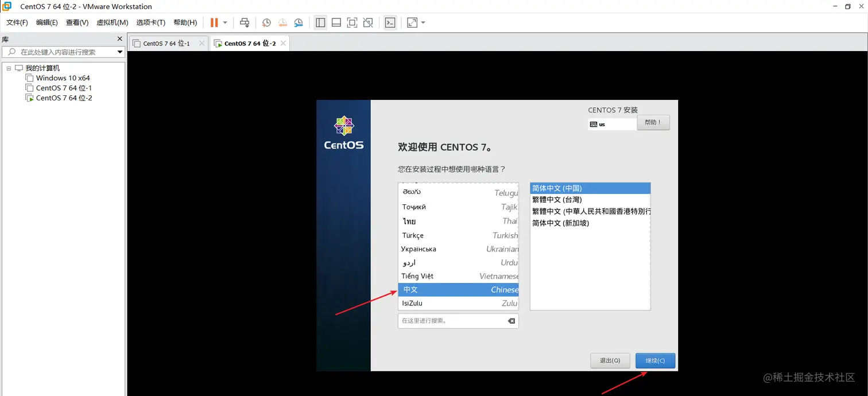Select Windows 10 x64 in library

point(63,78)
